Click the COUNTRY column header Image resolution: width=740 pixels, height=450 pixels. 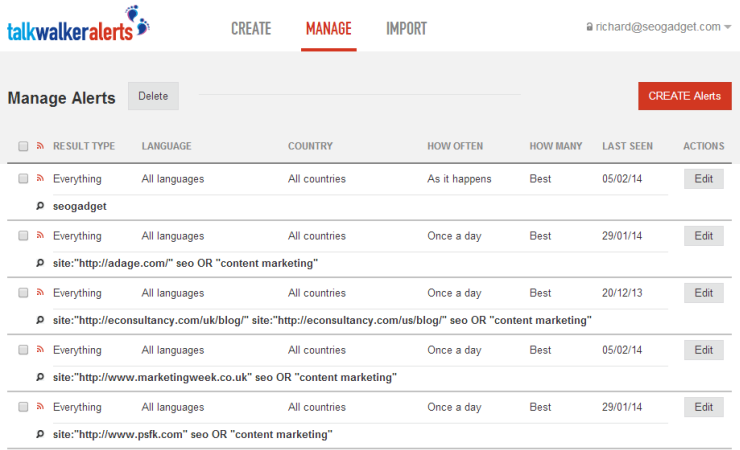[x=310, y=146]
